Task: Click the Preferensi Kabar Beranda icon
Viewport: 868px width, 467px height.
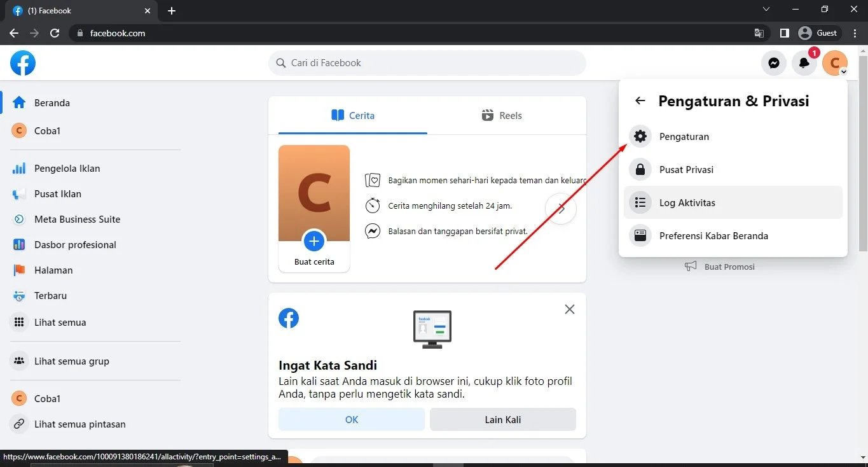Action: click(640, 235)
